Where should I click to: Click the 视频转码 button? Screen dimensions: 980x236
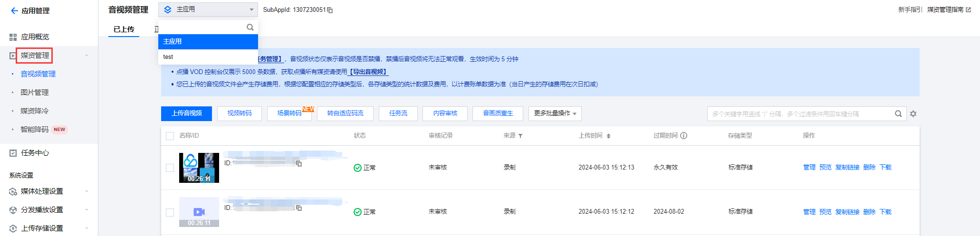click(x=239, y=113)
